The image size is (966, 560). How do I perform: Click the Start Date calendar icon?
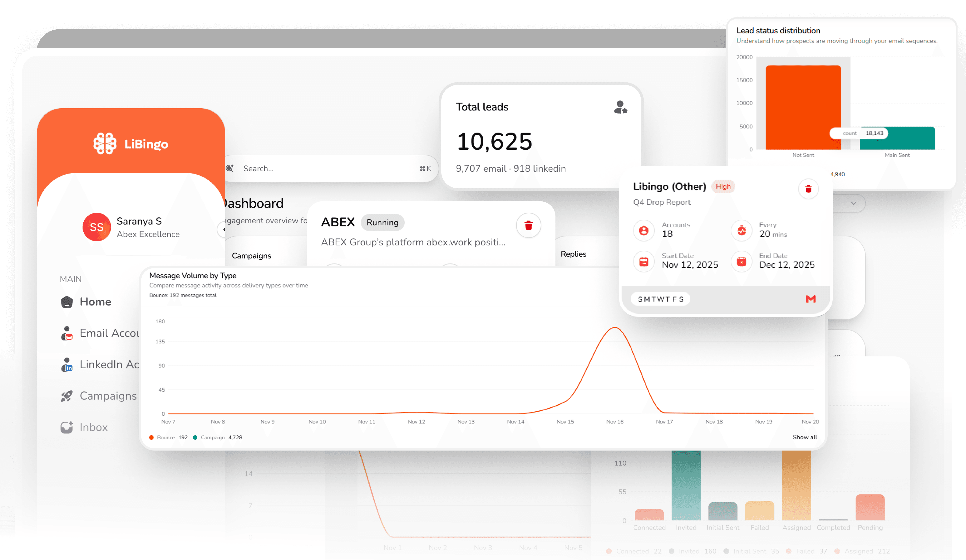(x=644, y=262)
